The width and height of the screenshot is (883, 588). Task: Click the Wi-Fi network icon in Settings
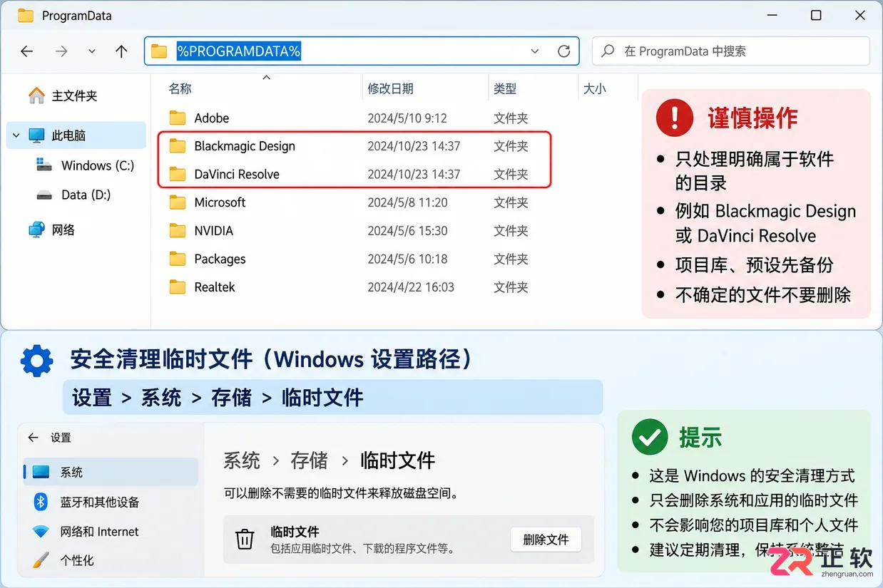tap(41, 532)
